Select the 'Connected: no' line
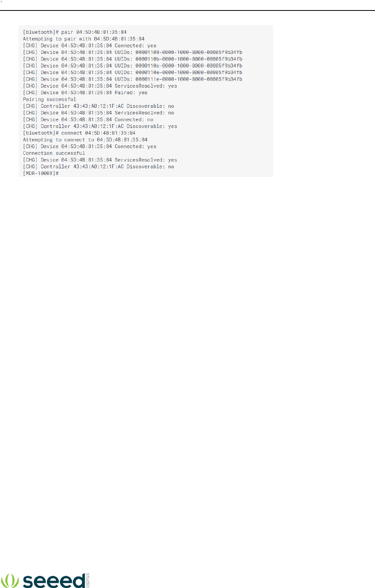 (x=88, y=119)
